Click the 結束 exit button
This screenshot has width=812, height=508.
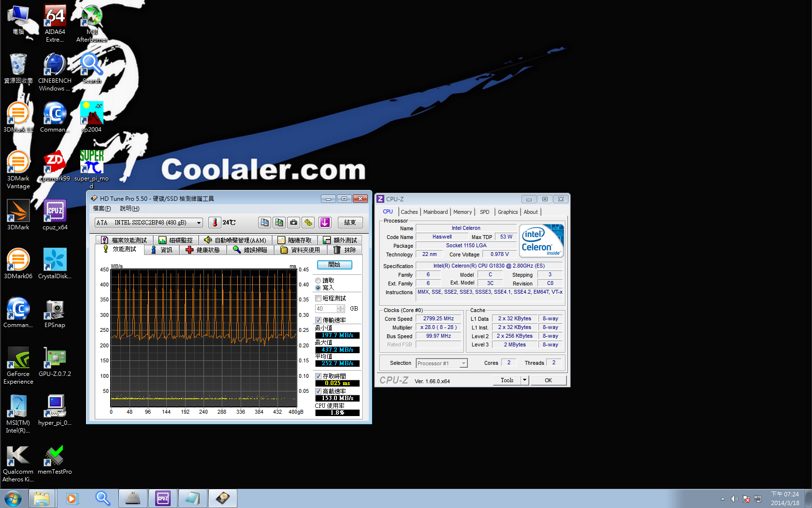350,223
